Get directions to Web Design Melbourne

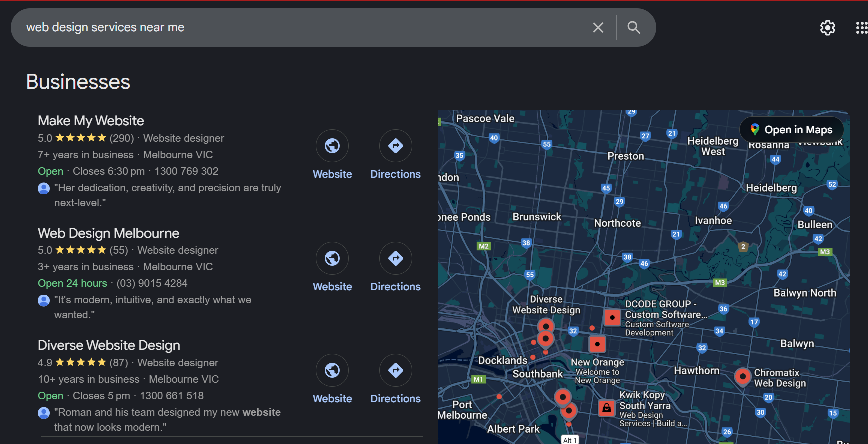[395, 259]
